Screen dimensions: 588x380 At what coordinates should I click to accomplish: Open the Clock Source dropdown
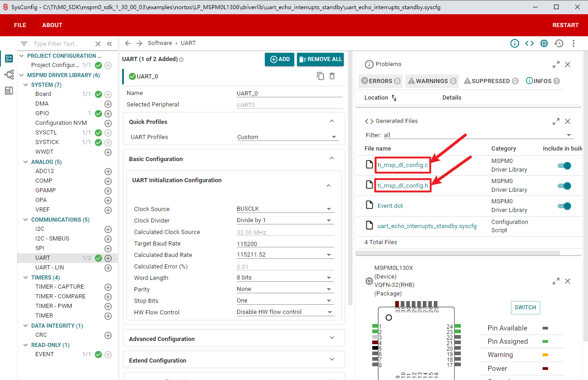click(285, 209)
